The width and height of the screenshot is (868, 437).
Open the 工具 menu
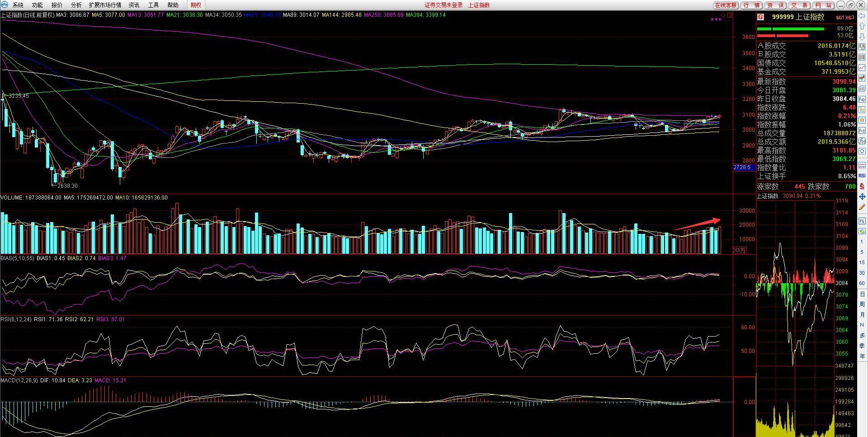153,5
